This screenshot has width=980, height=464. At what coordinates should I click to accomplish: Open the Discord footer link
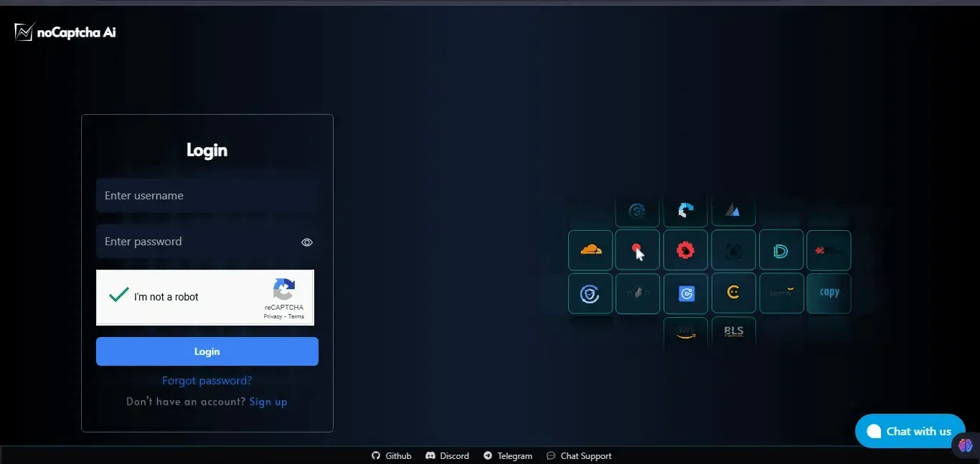(448, 456)
